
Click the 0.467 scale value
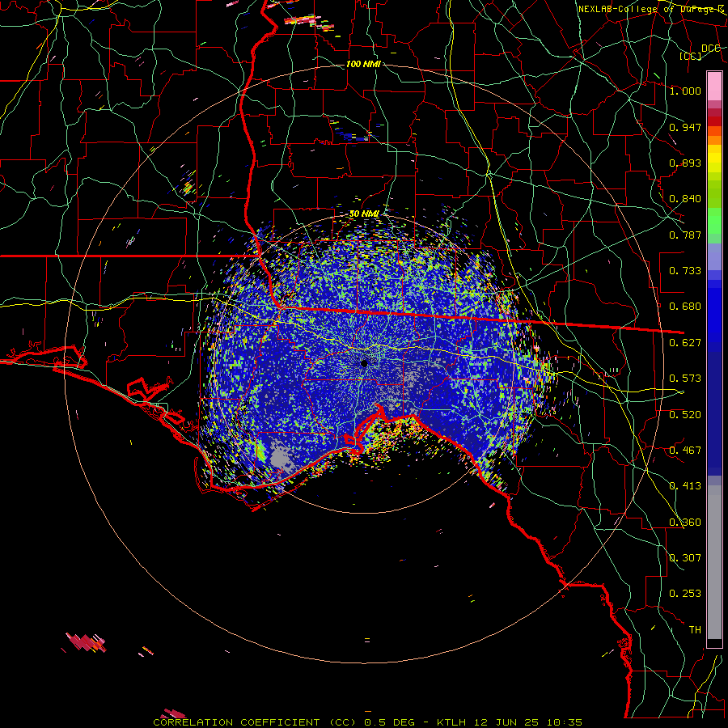(x=685, y=451)
